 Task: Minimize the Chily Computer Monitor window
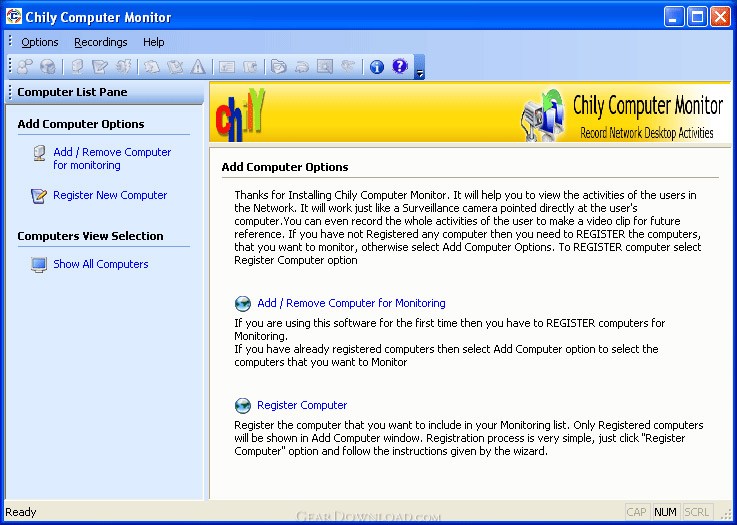click(674, 17)
